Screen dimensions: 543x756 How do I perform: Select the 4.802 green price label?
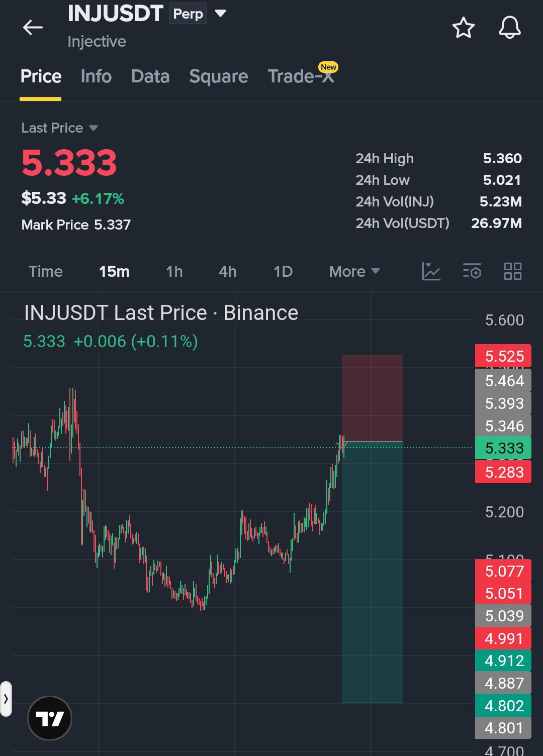503,706
